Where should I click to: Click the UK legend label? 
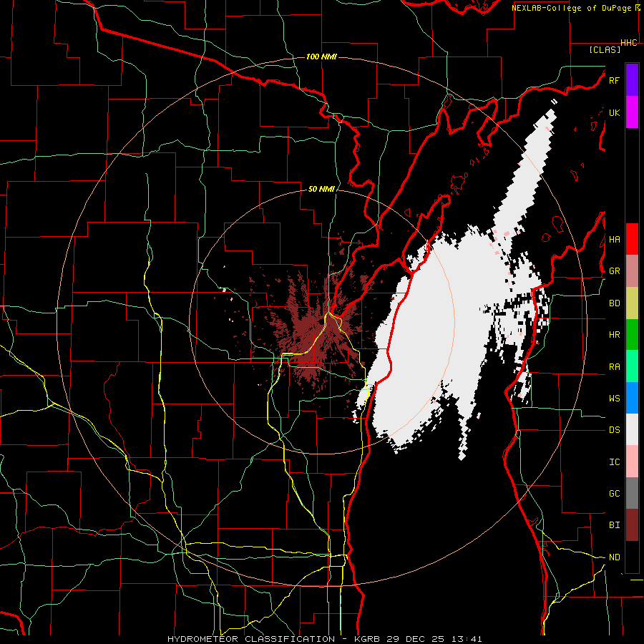(x=614, y=112)
